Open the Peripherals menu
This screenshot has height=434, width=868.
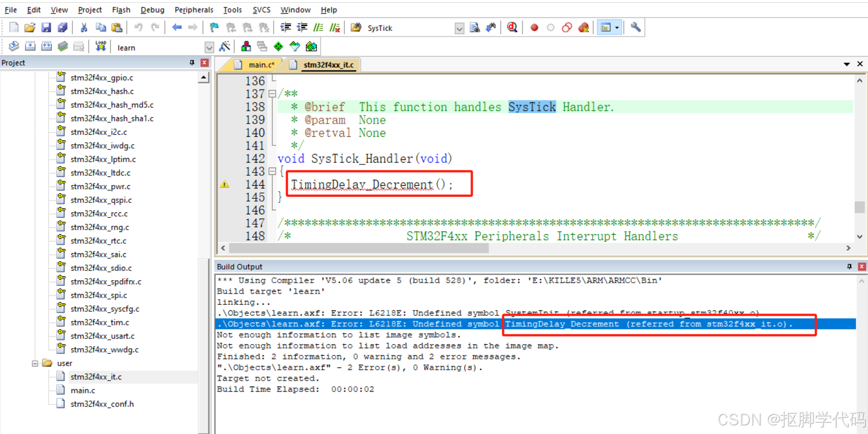[194, 10]
